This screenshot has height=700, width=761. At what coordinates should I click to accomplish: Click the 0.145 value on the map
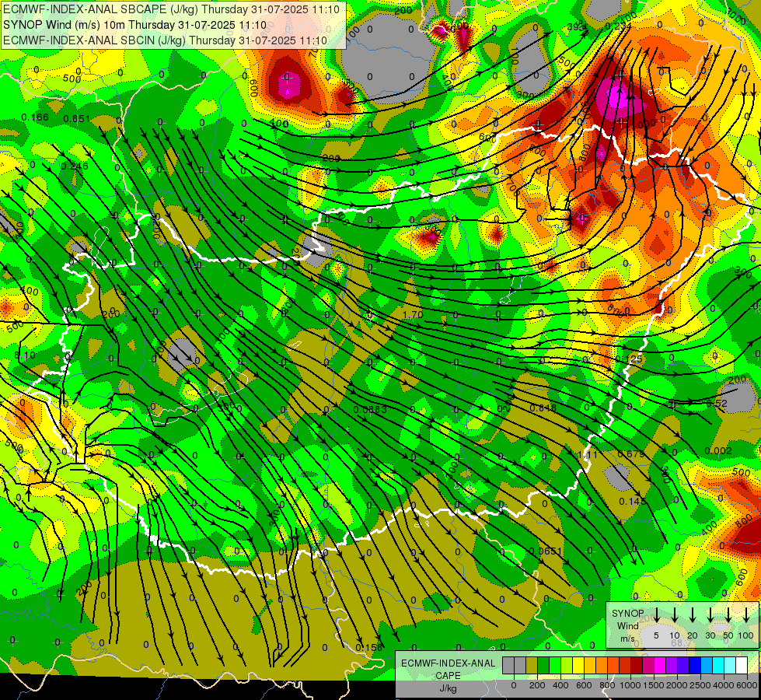tap(633, 501)
